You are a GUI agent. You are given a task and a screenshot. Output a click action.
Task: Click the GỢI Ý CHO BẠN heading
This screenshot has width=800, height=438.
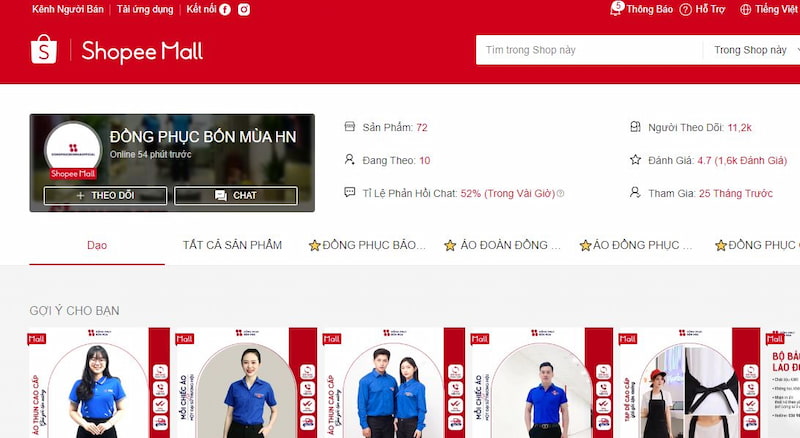coord(74,311)
